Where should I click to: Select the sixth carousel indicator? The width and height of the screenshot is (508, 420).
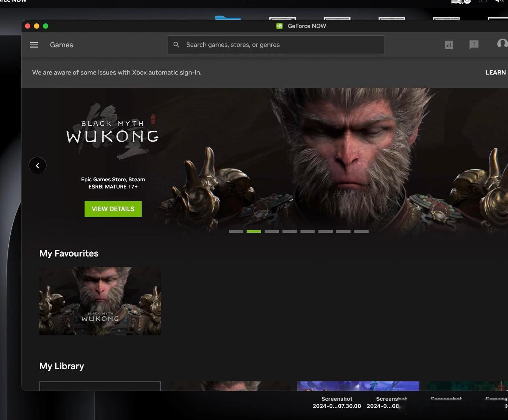325,232
